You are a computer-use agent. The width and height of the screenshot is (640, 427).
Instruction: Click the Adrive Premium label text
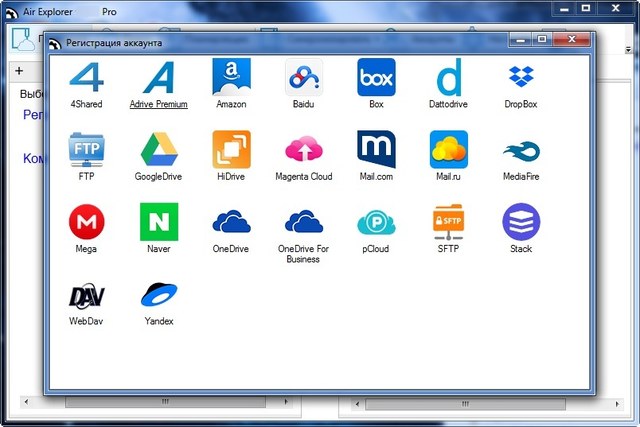click(x=159, y=104)
